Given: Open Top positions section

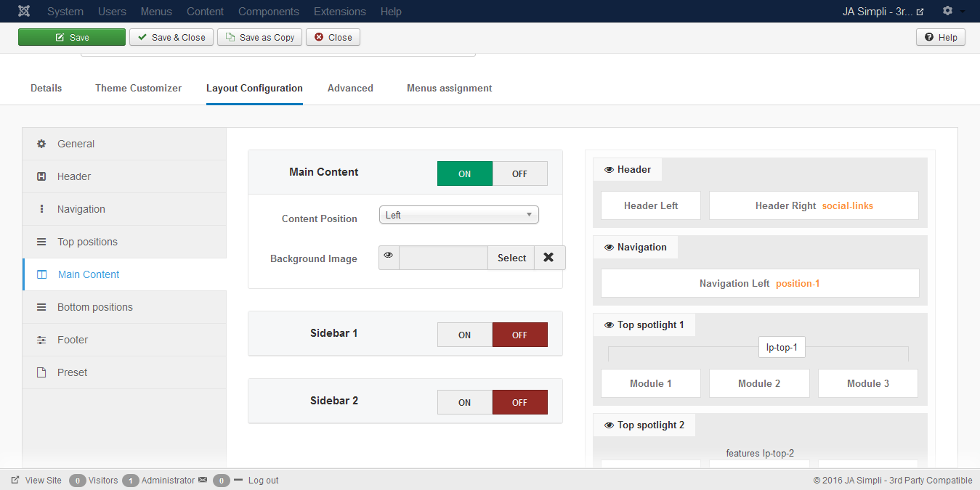Looking at the screenshot, I should point(124,242).
